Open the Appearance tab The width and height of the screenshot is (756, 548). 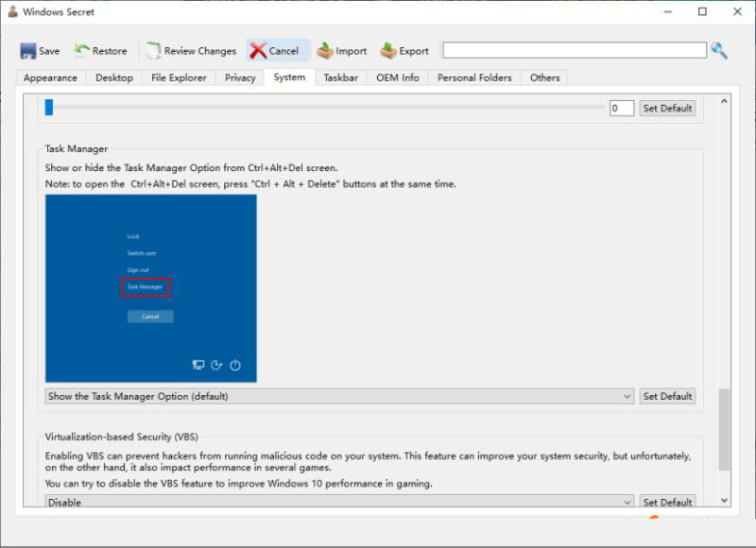coord(51,77)
